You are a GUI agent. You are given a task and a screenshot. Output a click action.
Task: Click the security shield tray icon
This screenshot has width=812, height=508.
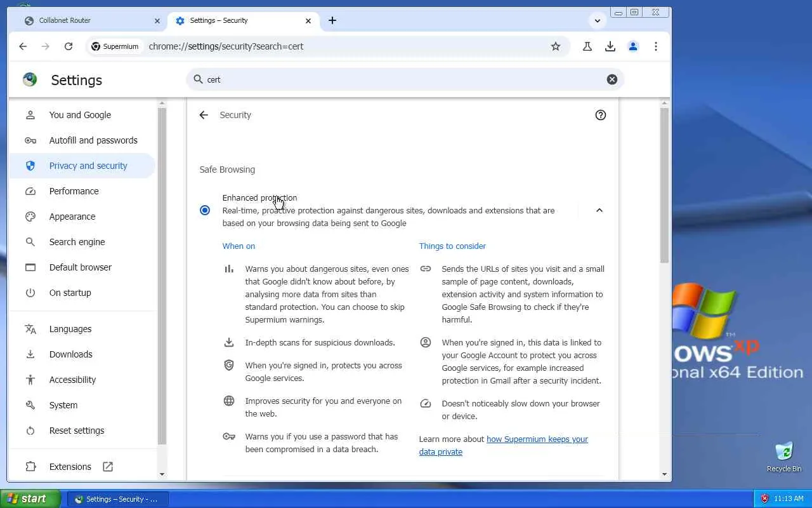coord(764,499)
